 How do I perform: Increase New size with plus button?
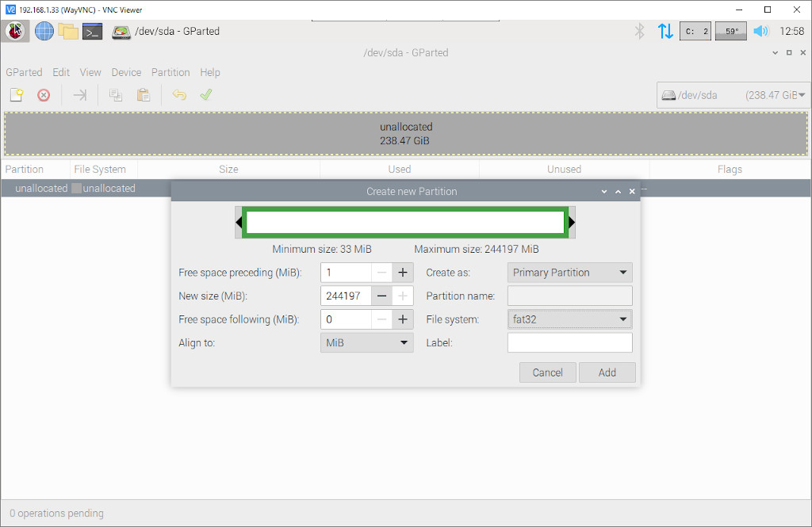point(403,296)
